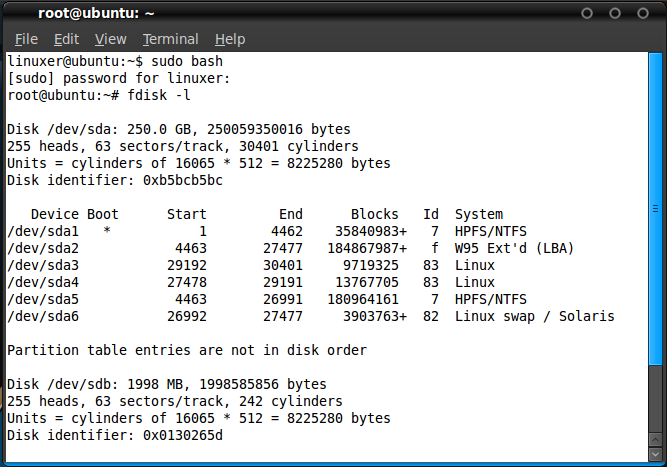Click the '242 cylinders' text
Image resolution: width=667 pixels, height=467 pixels.
291,402
